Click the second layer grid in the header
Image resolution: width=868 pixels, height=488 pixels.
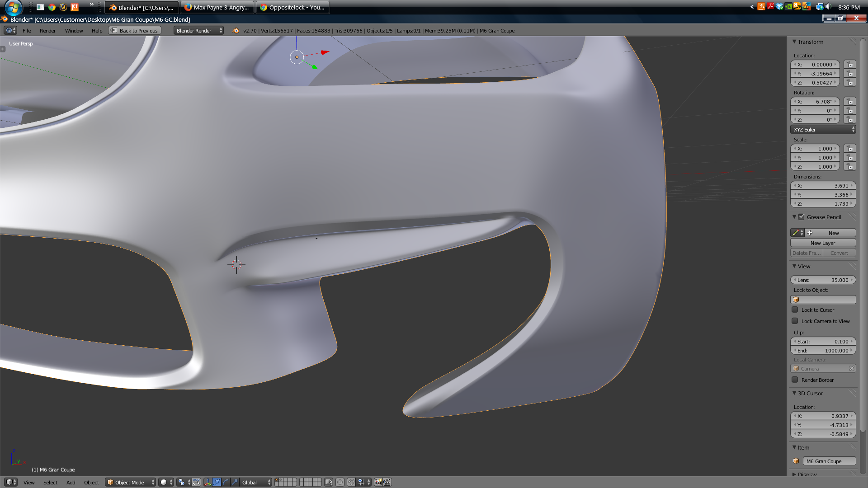pyautogui.click(x=310, y=482)
